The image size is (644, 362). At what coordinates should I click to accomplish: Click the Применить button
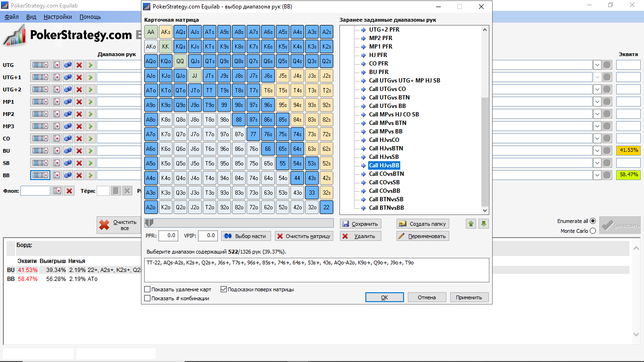pos(469,297)
